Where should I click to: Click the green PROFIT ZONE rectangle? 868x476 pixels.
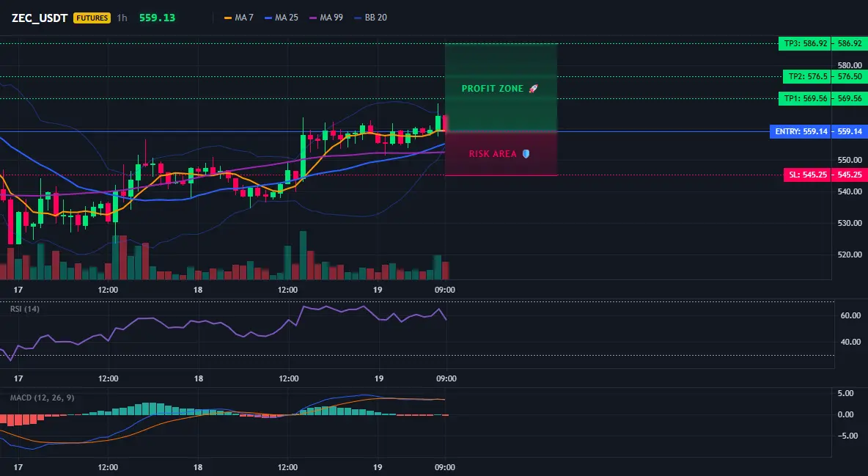501,87
